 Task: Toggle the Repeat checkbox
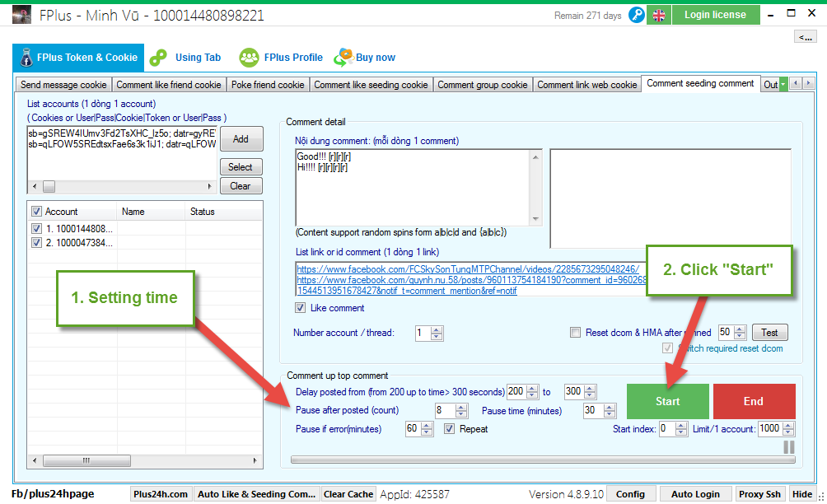(x=449, y=429)
